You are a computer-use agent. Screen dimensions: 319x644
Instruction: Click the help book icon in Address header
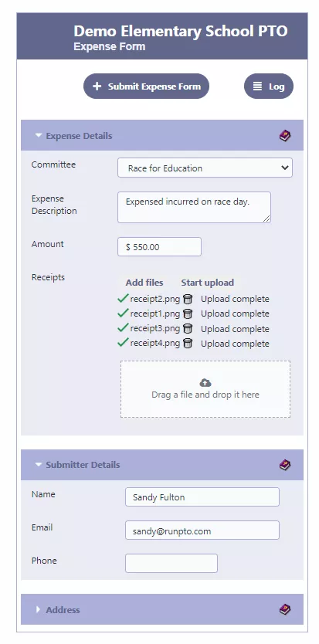[285, 609]
